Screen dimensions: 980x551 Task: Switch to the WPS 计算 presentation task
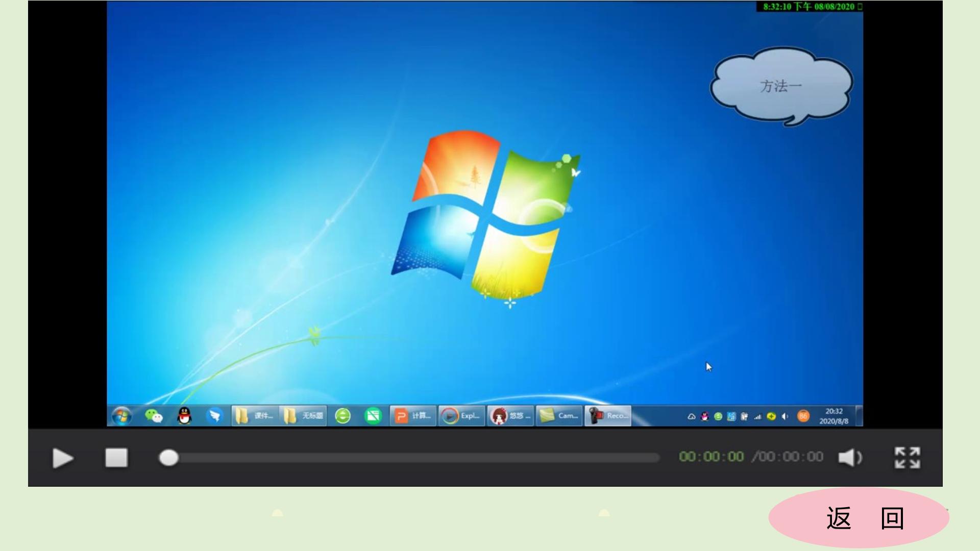coord(413,416)
